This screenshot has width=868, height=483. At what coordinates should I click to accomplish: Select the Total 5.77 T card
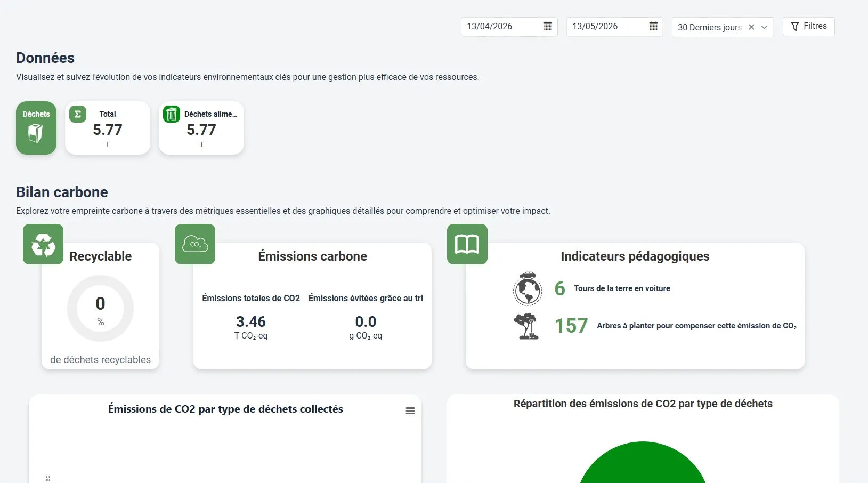108,128
